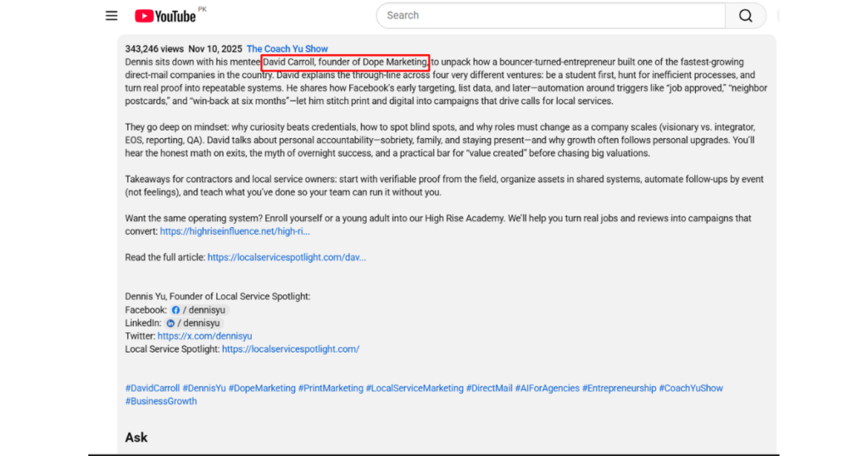
Task: Click the Ask heading
Action: 136,437
